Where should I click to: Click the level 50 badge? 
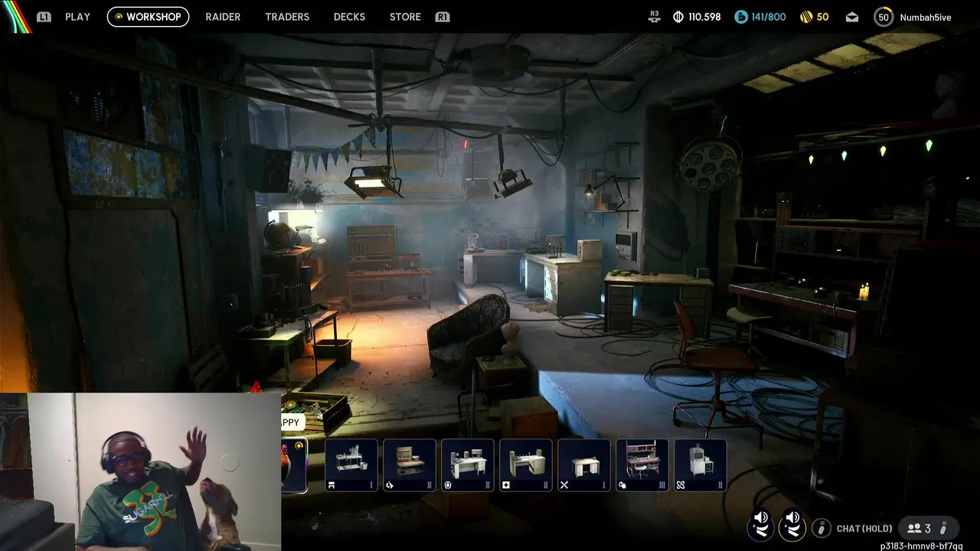(884, 17)
